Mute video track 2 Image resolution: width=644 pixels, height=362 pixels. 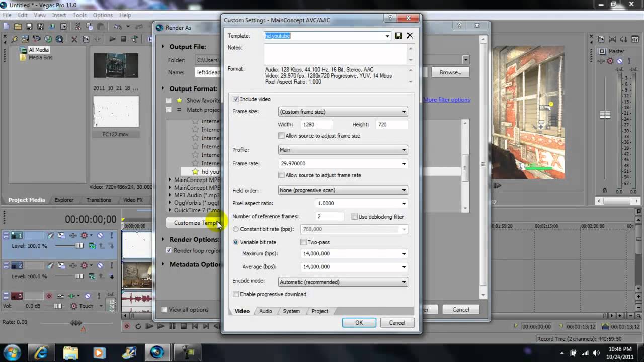(100, 265)
